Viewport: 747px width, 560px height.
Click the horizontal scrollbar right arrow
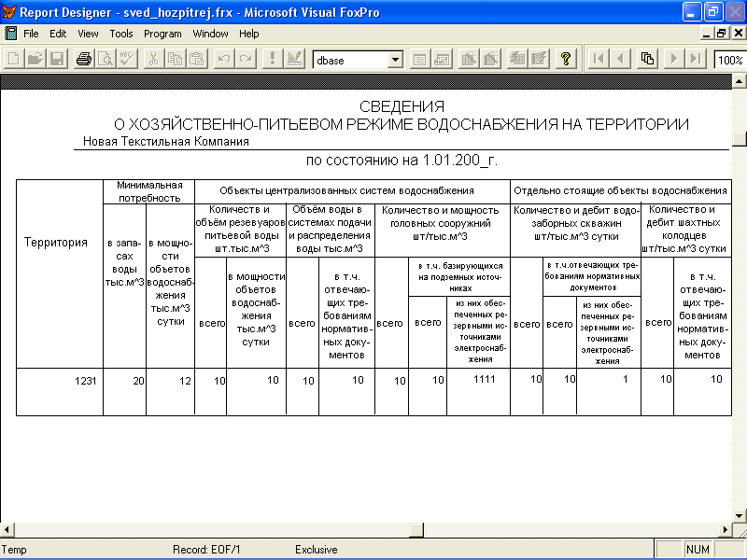click(725, 531)
